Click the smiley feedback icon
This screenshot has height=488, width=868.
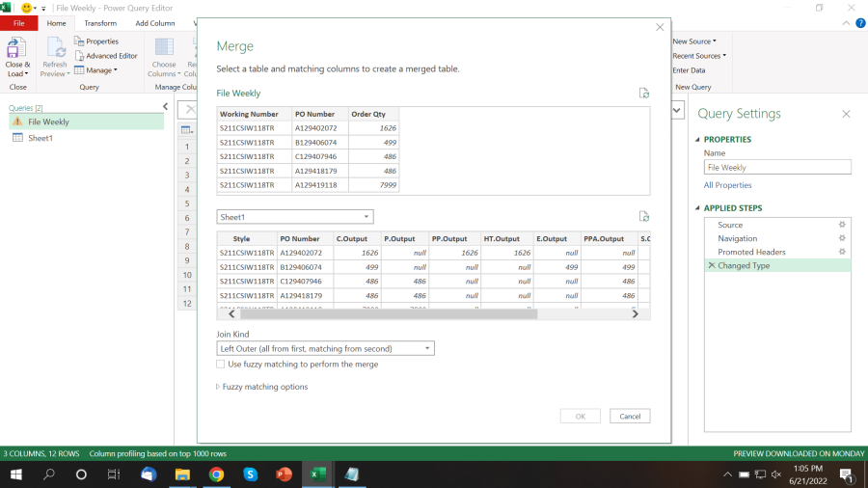(26, 8)
